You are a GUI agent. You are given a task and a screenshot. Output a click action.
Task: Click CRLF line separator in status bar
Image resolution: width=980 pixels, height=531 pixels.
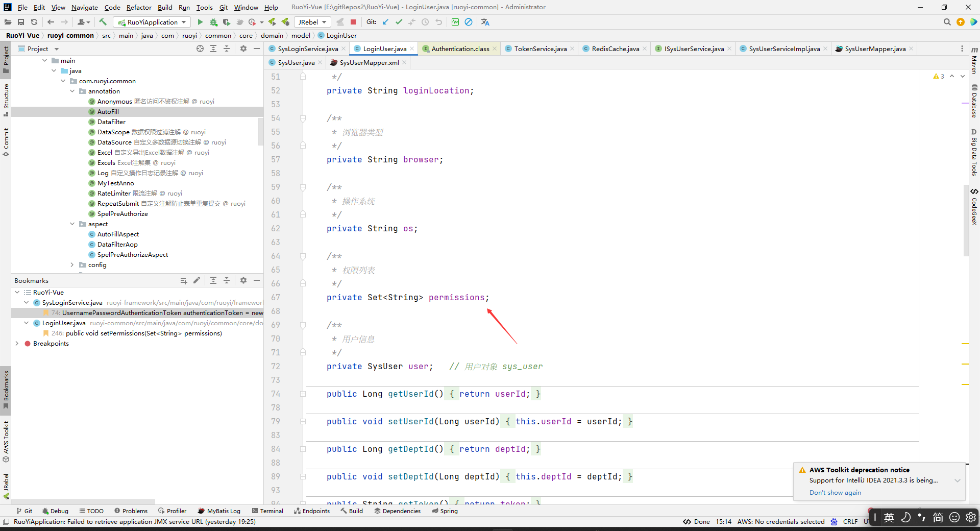click(x=850, y=521)
